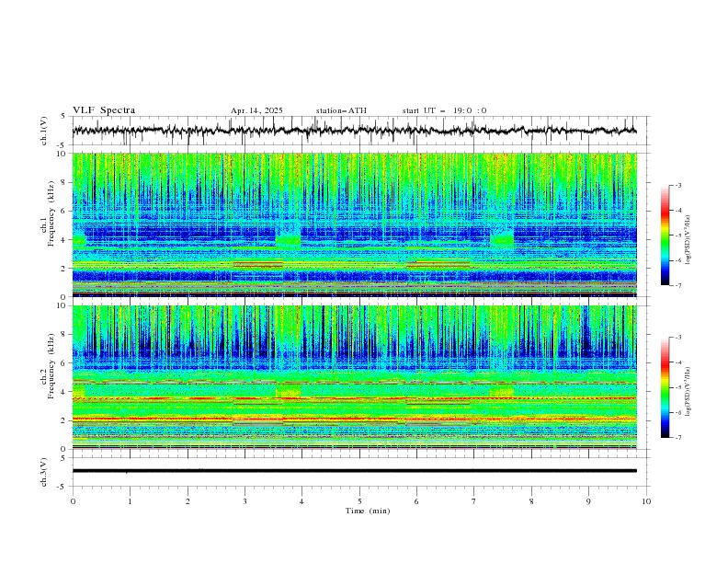The width and height of the screenshot is (728, 563).
Task: Click the ch.2 color bar "log(PSD)(V²/Hz)" label
Action: (x=688, y=391)
